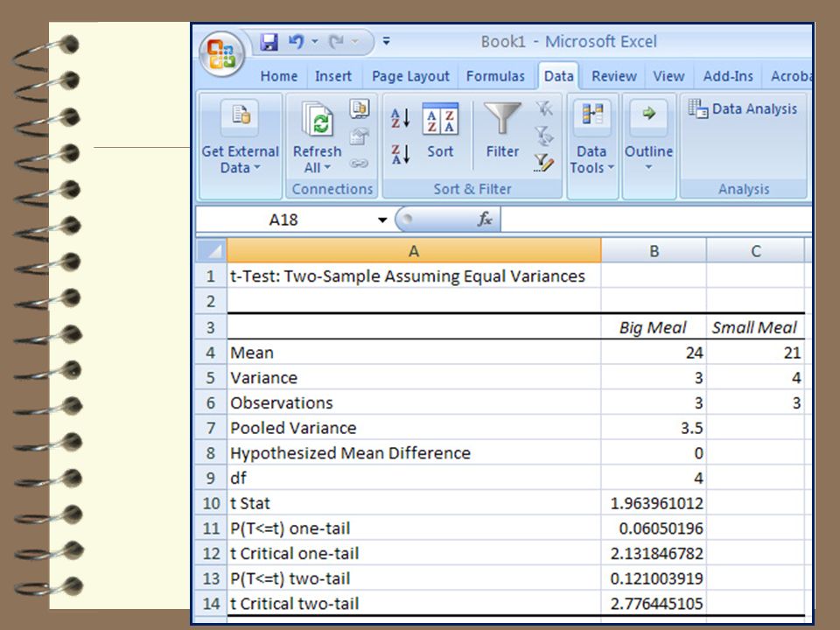Reapply the filter
The height and width of the screenshot is (630, 840).
(544, 136)
